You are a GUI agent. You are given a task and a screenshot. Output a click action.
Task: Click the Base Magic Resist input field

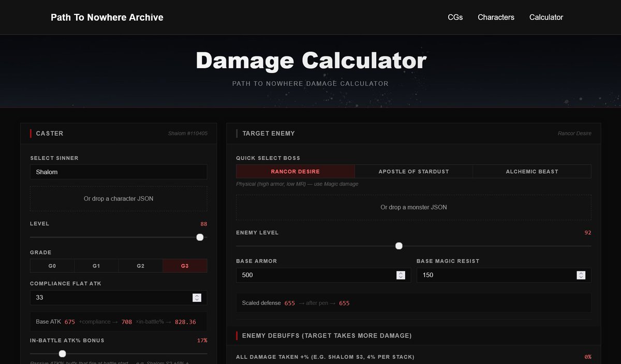(x=504, y=275)
